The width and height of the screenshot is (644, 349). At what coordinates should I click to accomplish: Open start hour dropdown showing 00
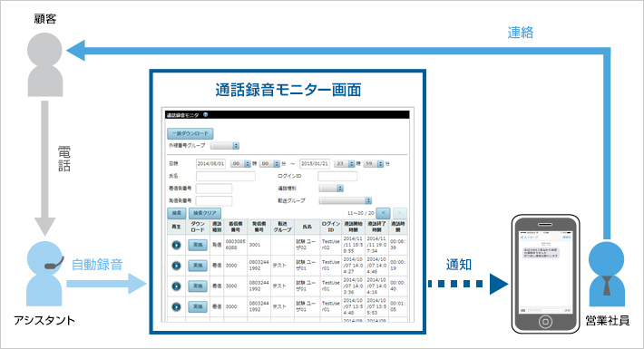240,164
